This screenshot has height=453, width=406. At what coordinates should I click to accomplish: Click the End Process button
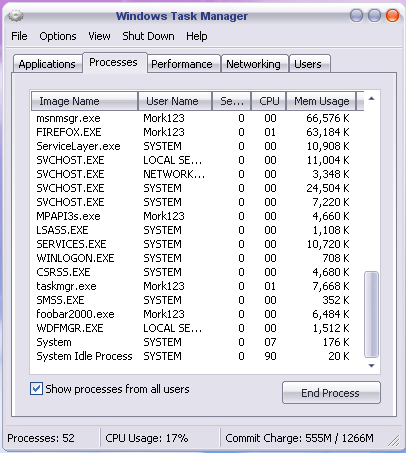(x=331, y=393)
